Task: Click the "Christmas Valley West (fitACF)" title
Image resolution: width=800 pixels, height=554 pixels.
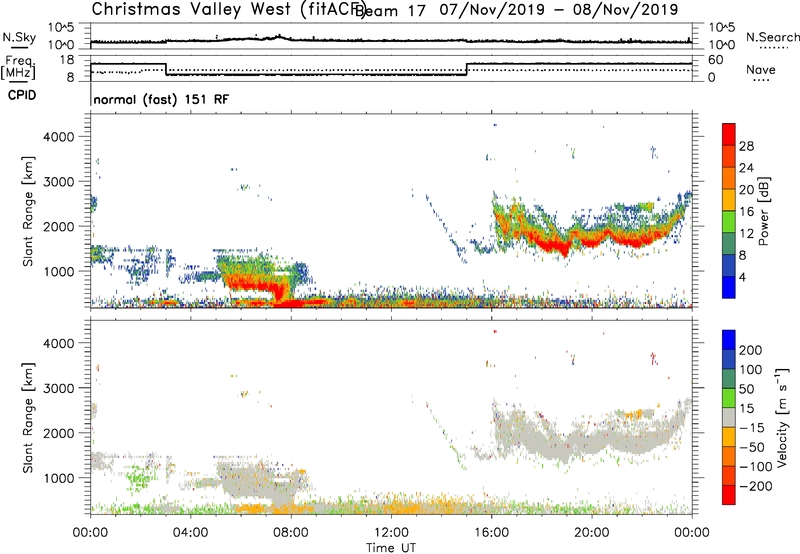Action: click(229, 10)
